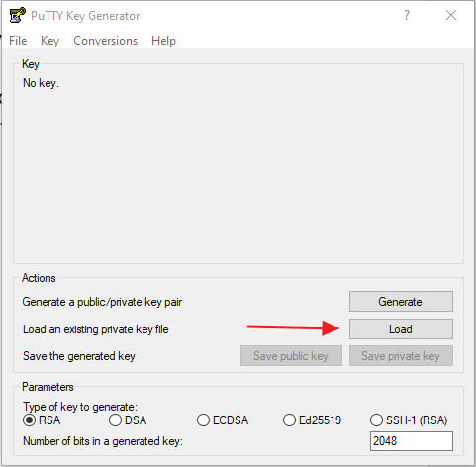
Task: Open the Help menu
Action: 163,41
